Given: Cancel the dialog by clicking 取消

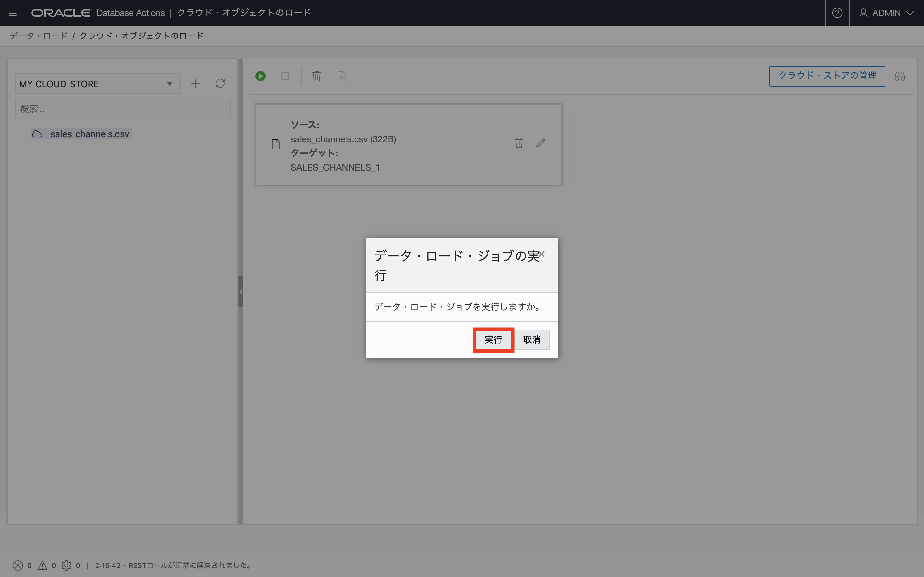Looking at the screenshot, I should coord(532,340).
